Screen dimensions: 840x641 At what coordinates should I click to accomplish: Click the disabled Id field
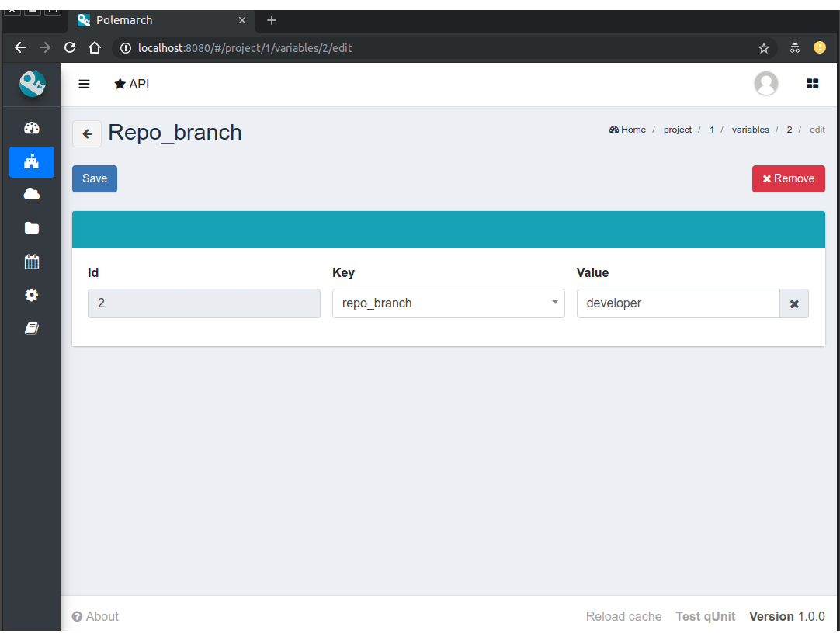point(204,303)
